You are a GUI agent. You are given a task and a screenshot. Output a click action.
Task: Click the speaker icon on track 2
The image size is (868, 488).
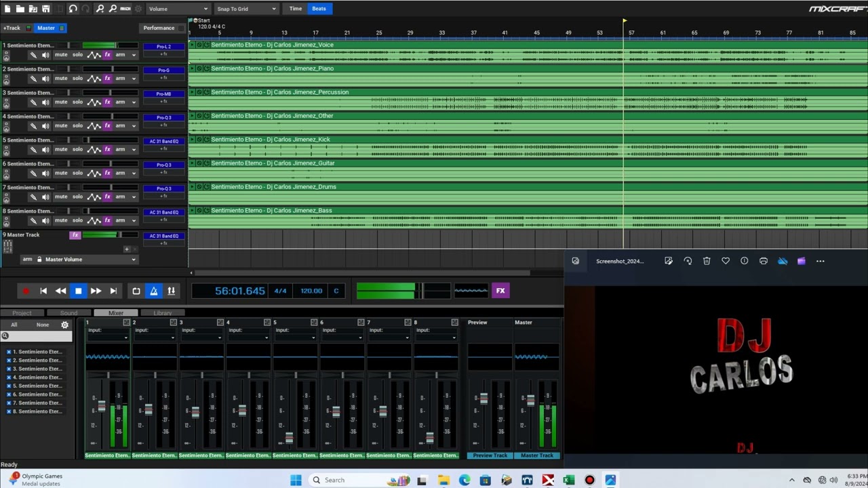(45, 78)
